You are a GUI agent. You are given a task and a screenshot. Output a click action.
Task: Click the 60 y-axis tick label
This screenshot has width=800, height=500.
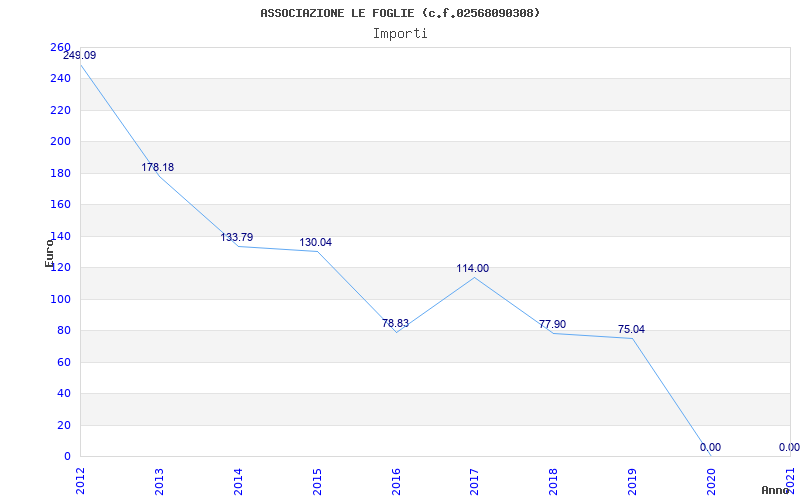point(64,362)
